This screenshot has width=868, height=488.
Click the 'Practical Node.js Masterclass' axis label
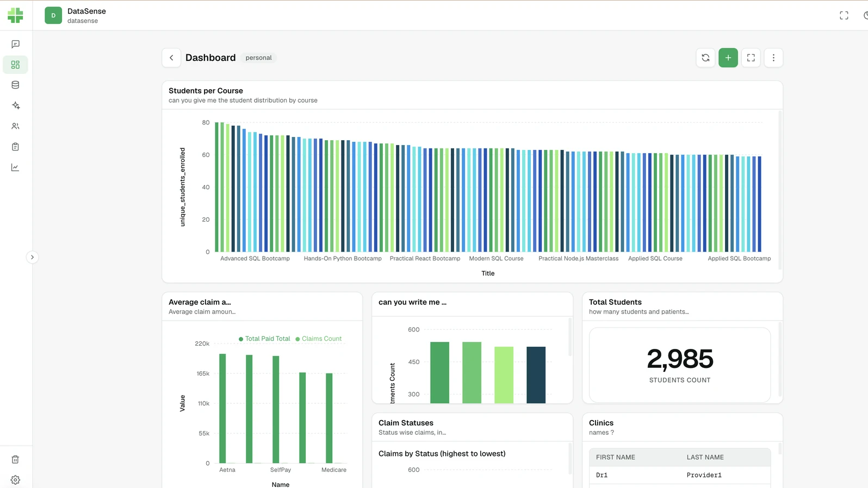(579, 259)
